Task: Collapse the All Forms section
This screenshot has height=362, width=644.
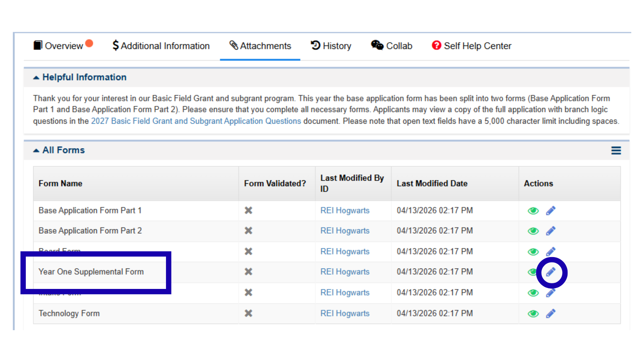Action: 36,150
